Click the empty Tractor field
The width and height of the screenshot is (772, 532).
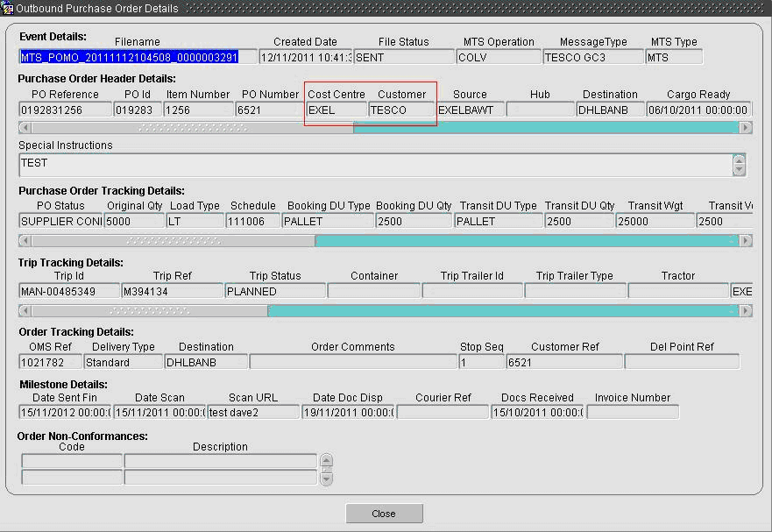(x=678, y=291)
